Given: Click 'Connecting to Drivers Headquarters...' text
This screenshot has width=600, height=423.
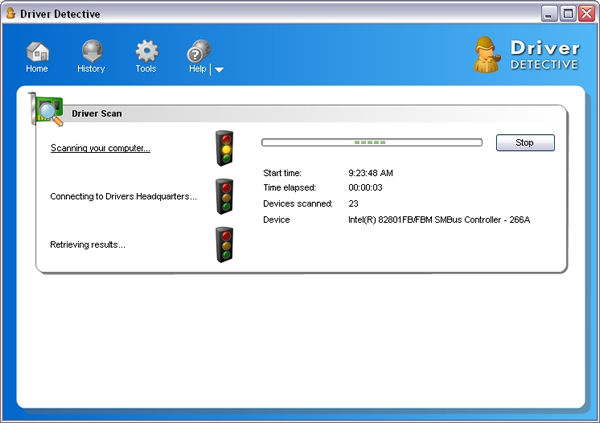Looking at the screenshot, I should coord(123,196).
